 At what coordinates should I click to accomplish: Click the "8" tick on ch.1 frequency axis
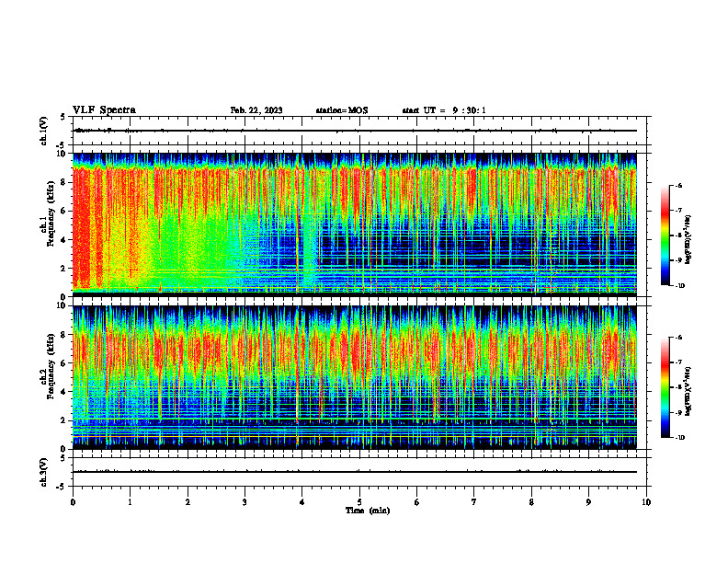pyautogui.click(x=64, y=182)
